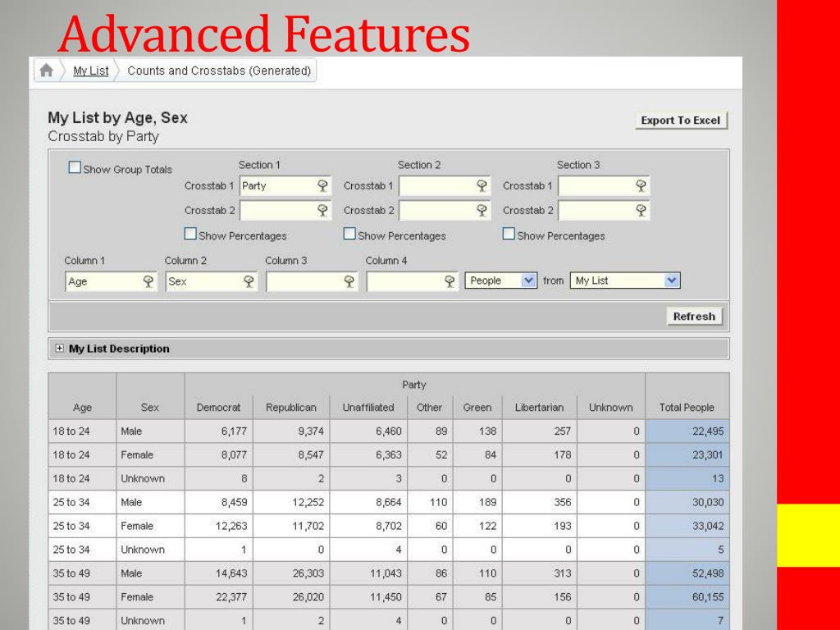Expand the My List Description section
This screenshot has width=840, height=630.
[59, 349]
